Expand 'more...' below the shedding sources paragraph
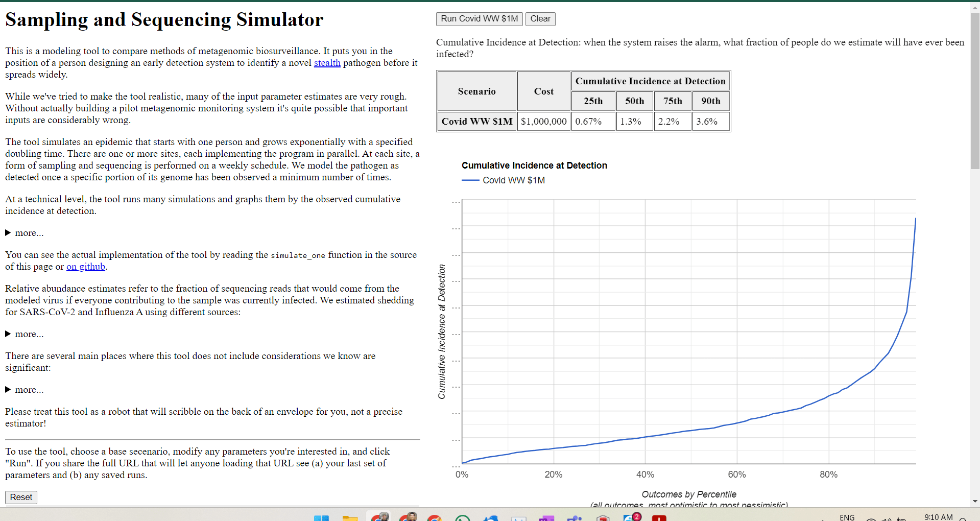 click(25, 334)
